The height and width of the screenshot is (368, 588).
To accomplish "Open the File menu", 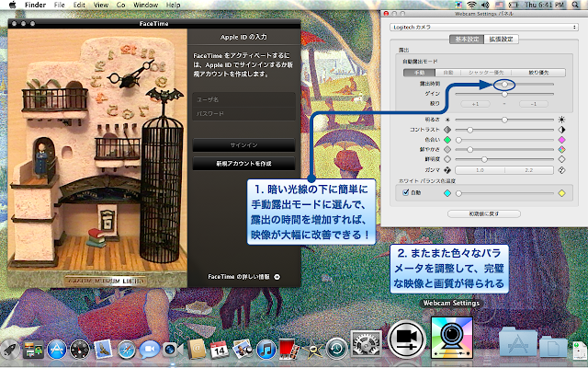I will 59,5.
